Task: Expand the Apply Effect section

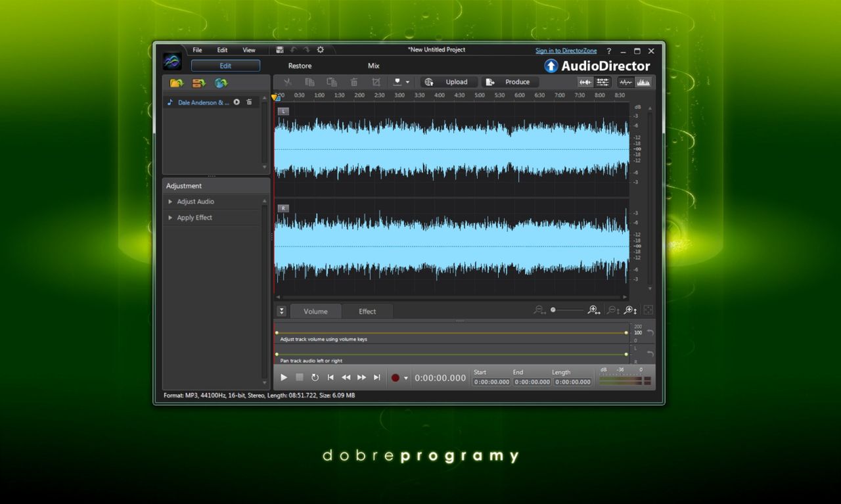Action: click(x=190, y=218)
